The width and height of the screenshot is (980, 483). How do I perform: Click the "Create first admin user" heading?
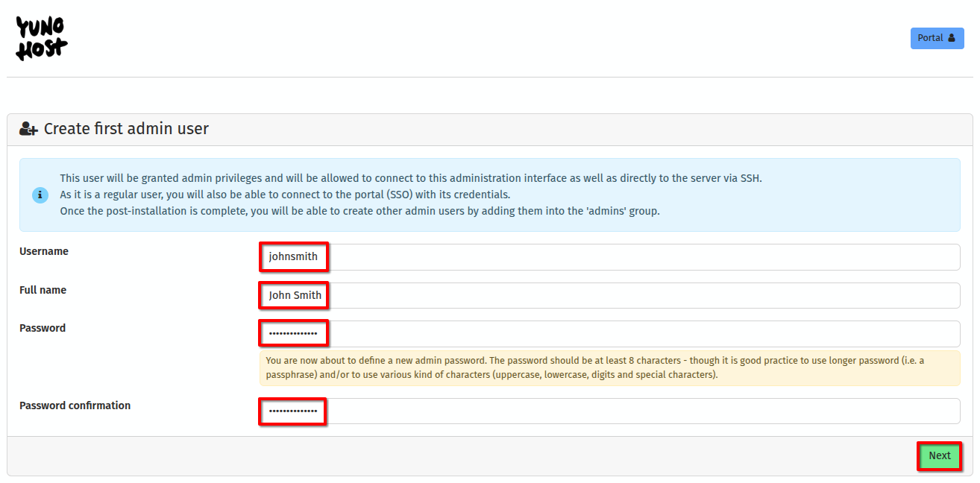click(x=126, y=129)
